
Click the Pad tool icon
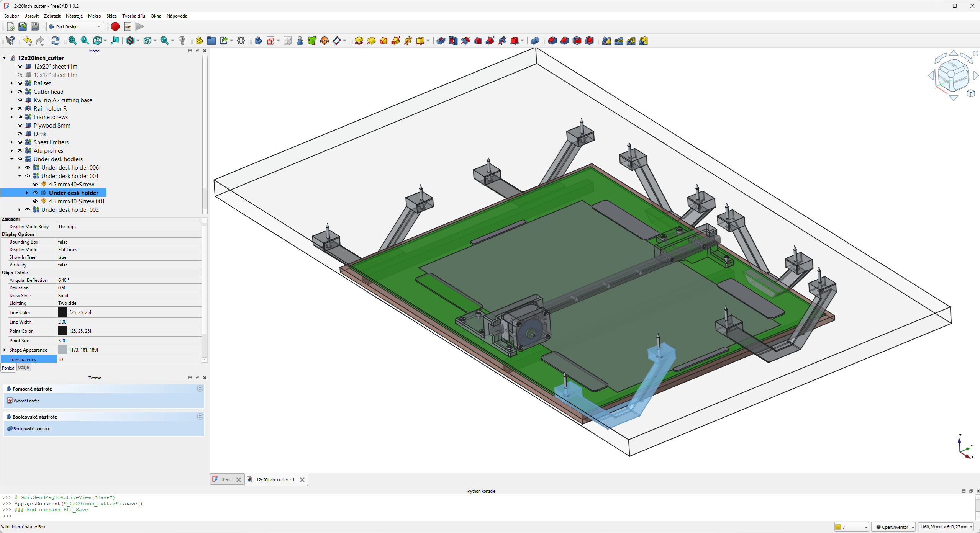click(359, 41)
